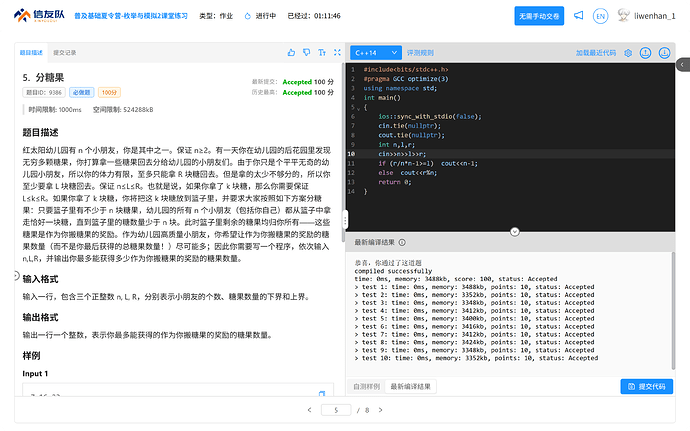Click the 信友队 logo
Image resolution: width=690 pixels, height=431 pixels.
coord(39,15)
